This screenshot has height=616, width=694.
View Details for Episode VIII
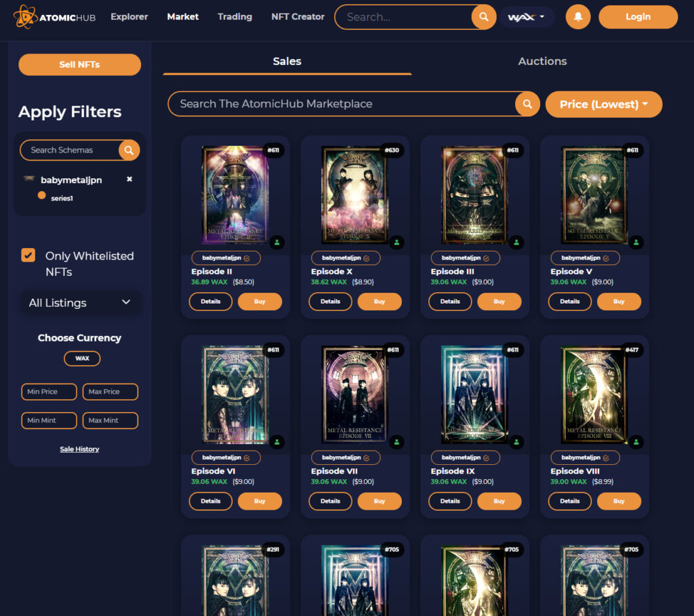tap(569, 501)
